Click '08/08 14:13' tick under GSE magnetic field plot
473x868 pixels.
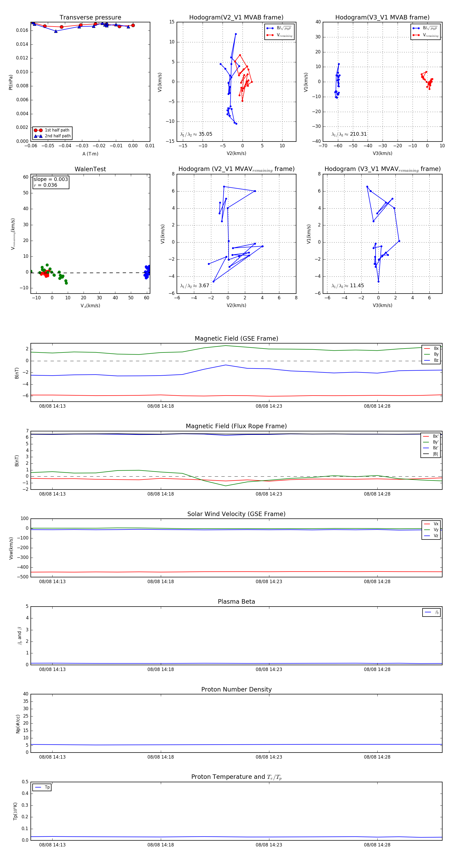point(52,406)
